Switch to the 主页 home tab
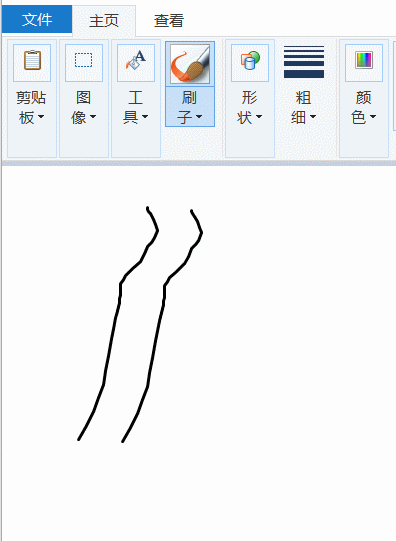This screenshot has width=396, height=541. click(x=104, y=21)
